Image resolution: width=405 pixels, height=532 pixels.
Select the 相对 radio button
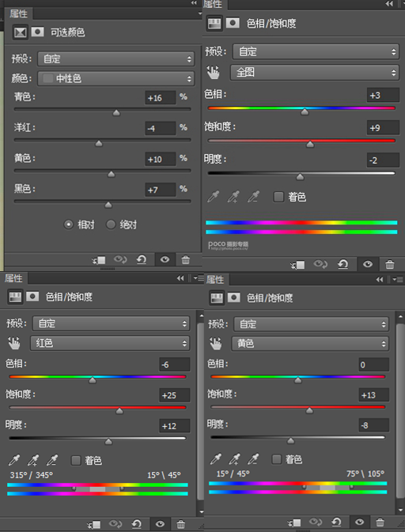[x=69, y=224]
